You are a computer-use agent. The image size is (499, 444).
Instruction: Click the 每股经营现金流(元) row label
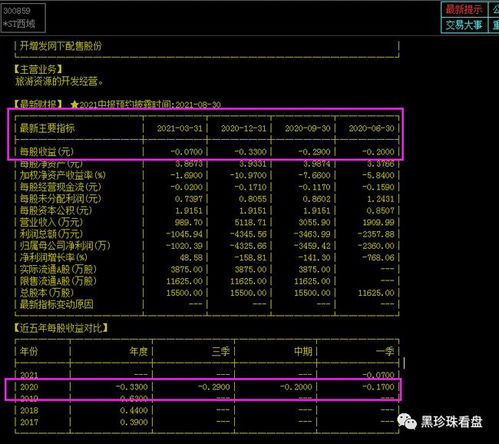pyautogui.click(x=60, y=187)
